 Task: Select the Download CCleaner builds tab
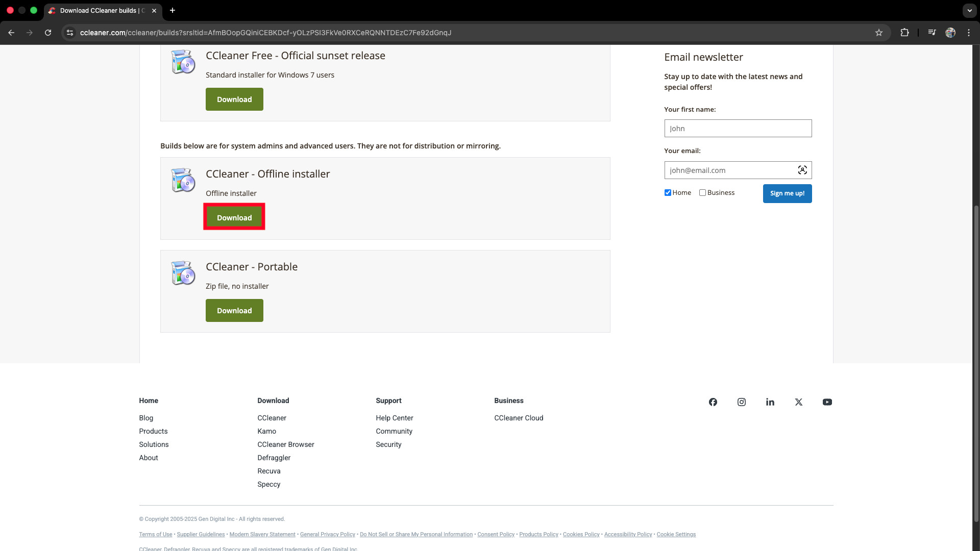[x=98, y=10]
